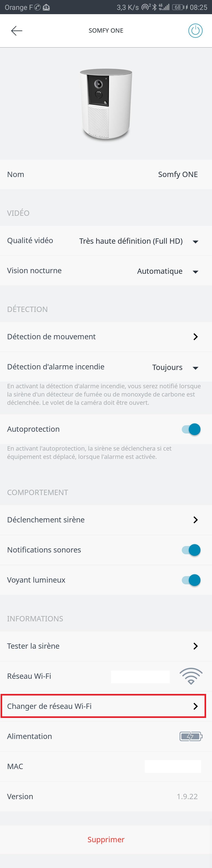Image resolution: width=212 pixels, height=868 pixels.
Task: Turn off the Voyant lumineux switch
Action: (x=191, y=580)
